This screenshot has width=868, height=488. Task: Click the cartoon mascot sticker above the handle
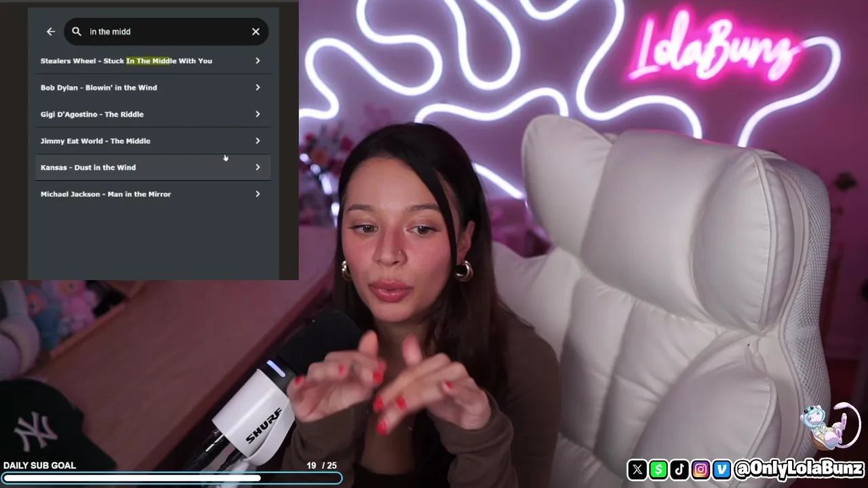coord(830,426)
